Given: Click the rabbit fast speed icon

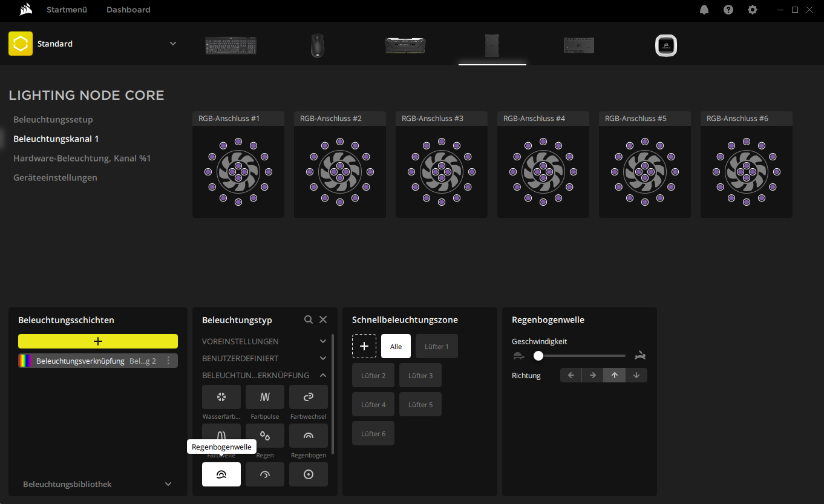Looking at the screenshot, I should pos(640,356).
